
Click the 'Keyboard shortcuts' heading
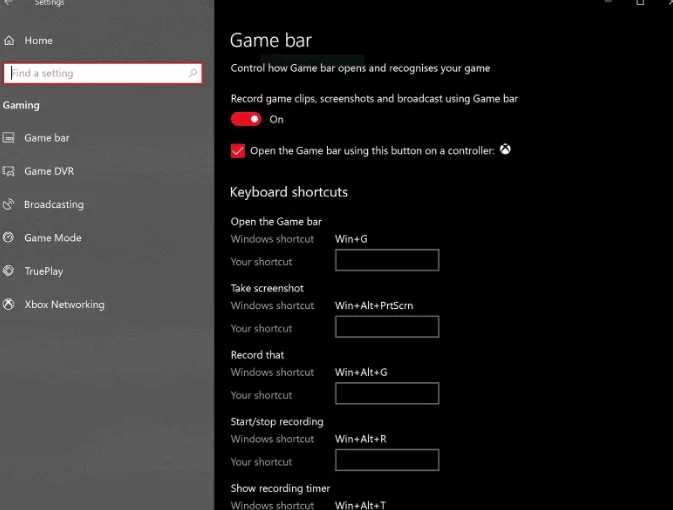tap(289, 192)
